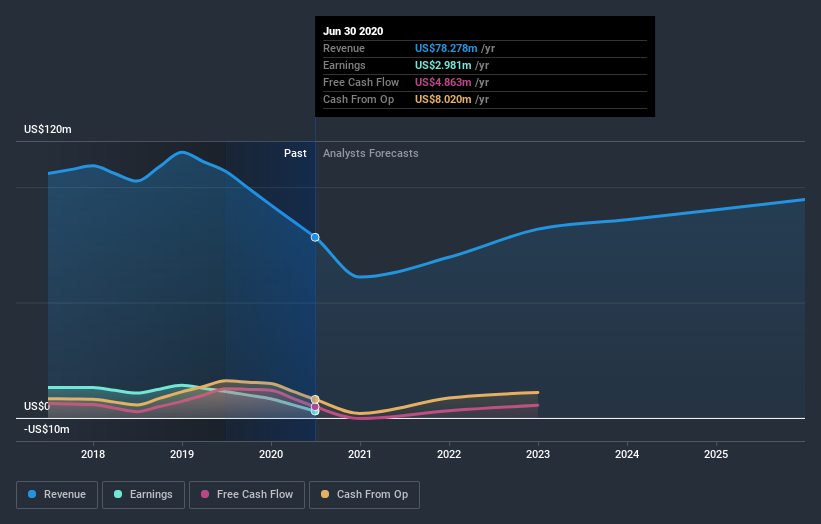Select the 2022 x-axis label
Viewport: 821px width, 524px height.
pyautogui.click(x=449, y=454)
